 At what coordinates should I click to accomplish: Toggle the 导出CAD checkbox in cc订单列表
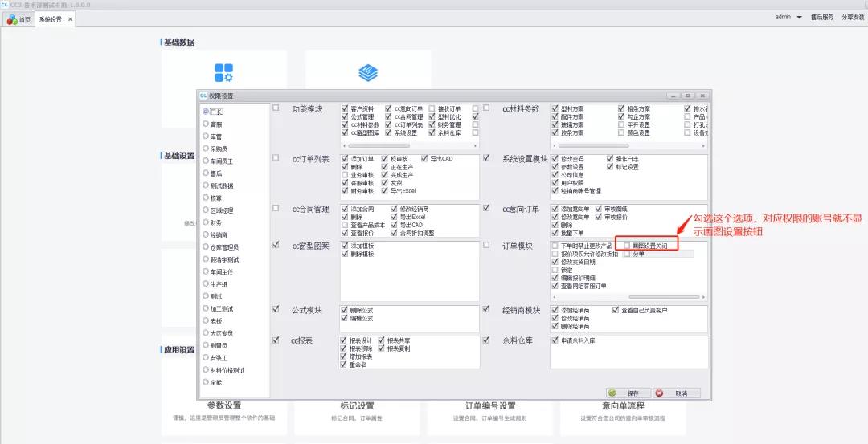coord(425,159)
